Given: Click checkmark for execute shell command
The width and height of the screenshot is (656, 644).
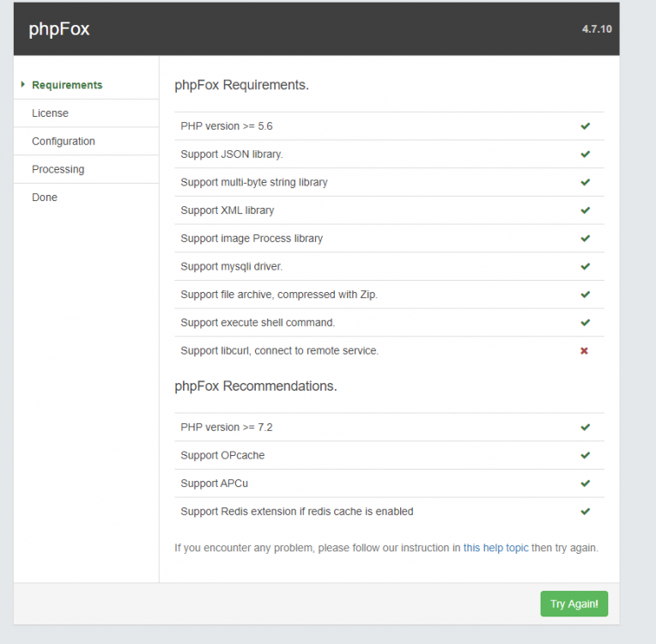Looking at the screenshot, I should (x=586, y=322).
